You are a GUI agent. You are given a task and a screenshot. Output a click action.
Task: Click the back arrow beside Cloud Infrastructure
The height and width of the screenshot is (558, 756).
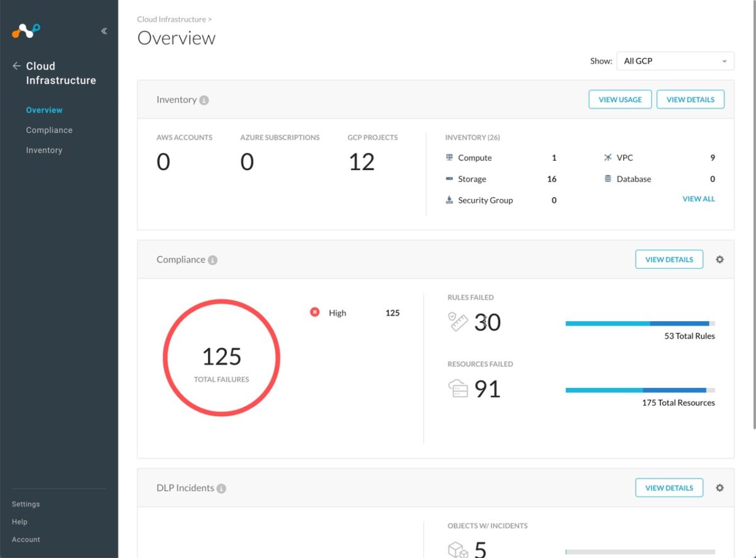[16, 66]
